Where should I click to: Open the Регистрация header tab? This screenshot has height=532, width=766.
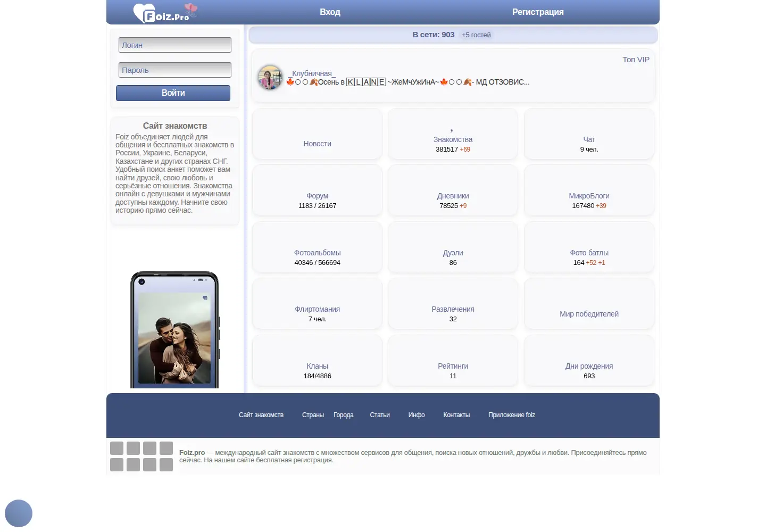pyautogui.click(x=538, y=12)
